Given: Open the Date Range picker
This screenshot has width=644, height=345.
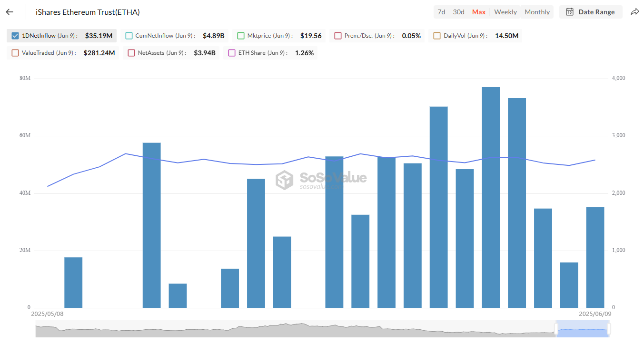Looking at the screenshot, I should point(591,12).
